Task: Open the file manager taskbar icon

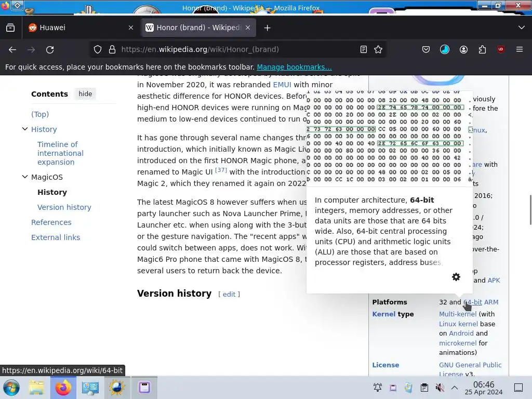Action: pos(36,388)
